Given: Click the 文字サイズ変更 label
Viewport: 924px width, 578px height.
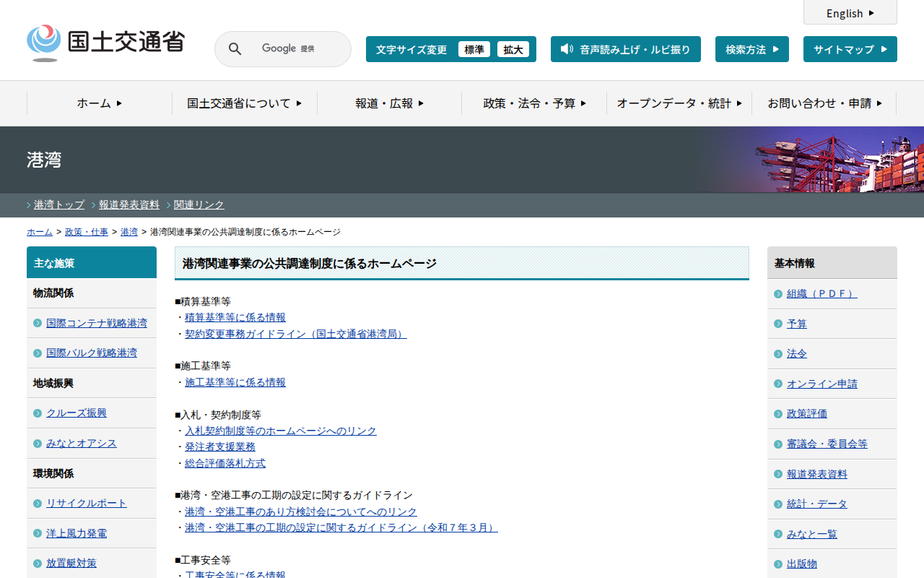Looking at the screenshot, I should pyautogui.click(x=411, y=49).
